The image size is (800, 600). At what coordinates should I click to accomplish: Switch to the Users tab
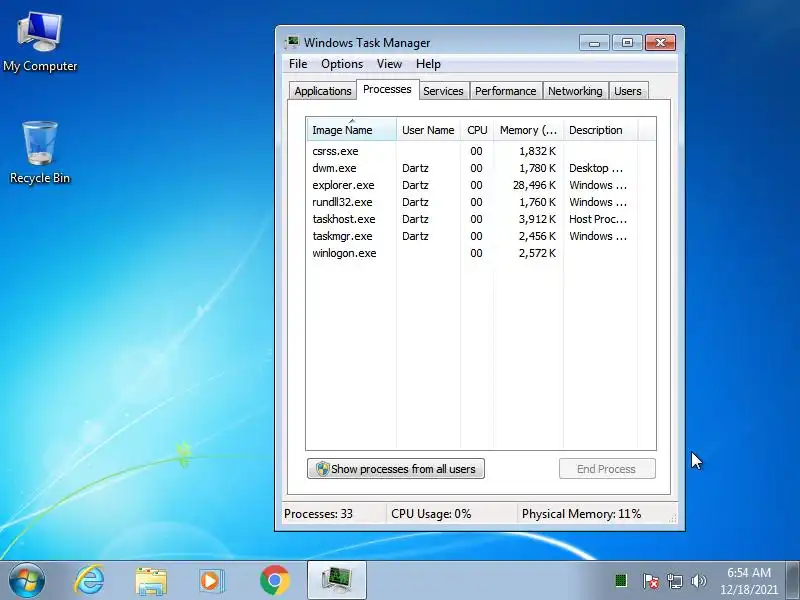(628, 91)
